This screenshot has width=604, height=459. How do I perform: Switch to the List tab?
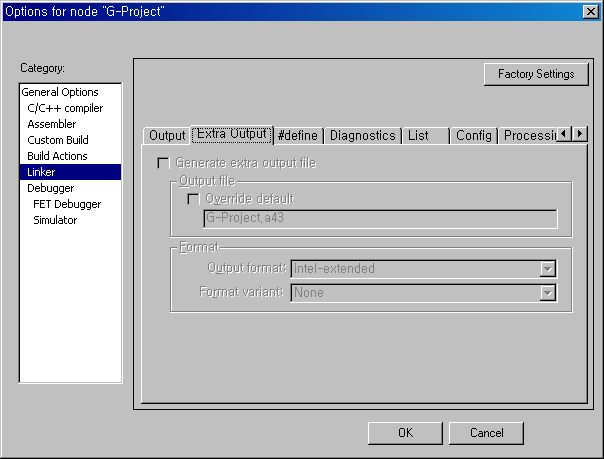pyautogui.click(x=425, y=136)
